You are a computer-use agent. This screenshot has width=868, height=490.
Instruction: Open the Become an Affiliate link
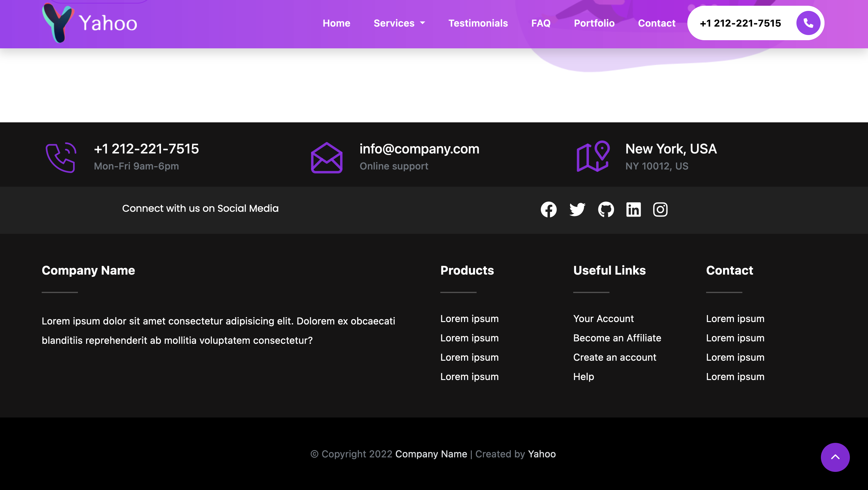(x=617, y=338)
